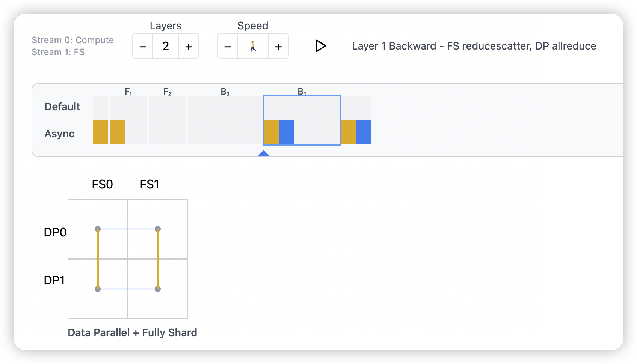Decrease the Layers count
The image size is (637, 364).
[143, 47]
